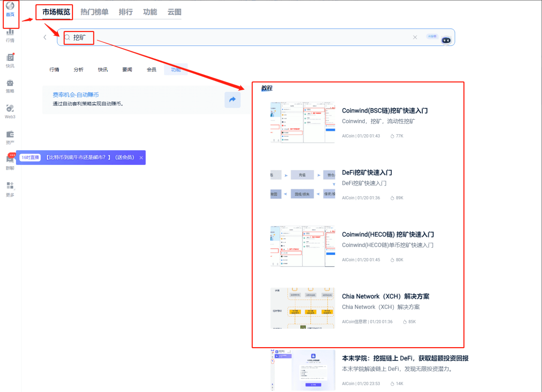This screenshot has width=542, height=392.
Task: Open the 资产 wallet sidebar icon
Action: pyautogui.click(x=10, y=134)
